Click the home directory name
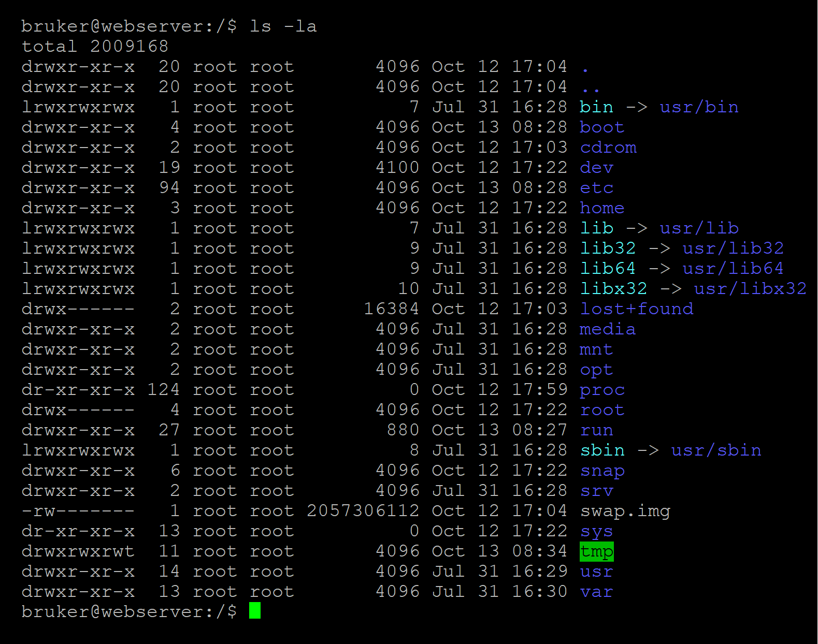 click(x=602, y=208)
